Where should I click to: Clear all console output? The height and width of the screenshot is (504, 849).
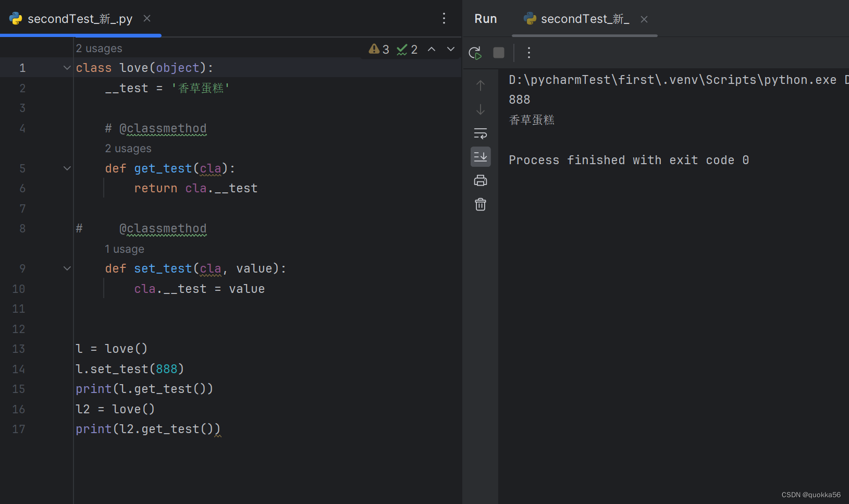point(481,204)
